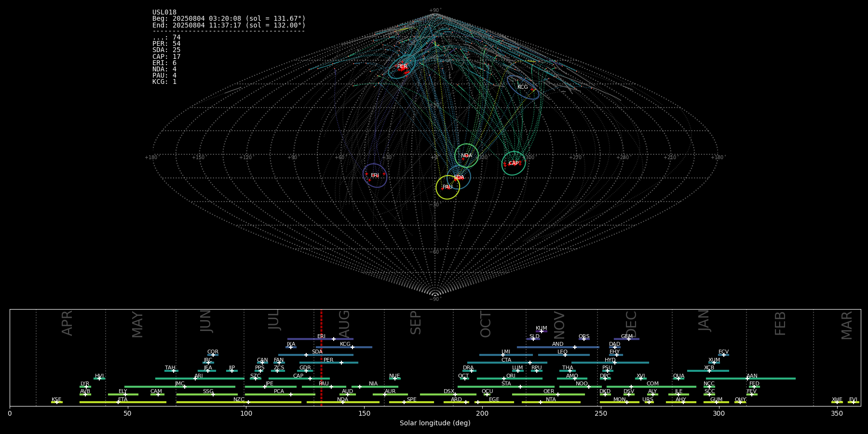Click the KCG shower bar in timeline
Screen dimensions: 868x434
point(344,347)
